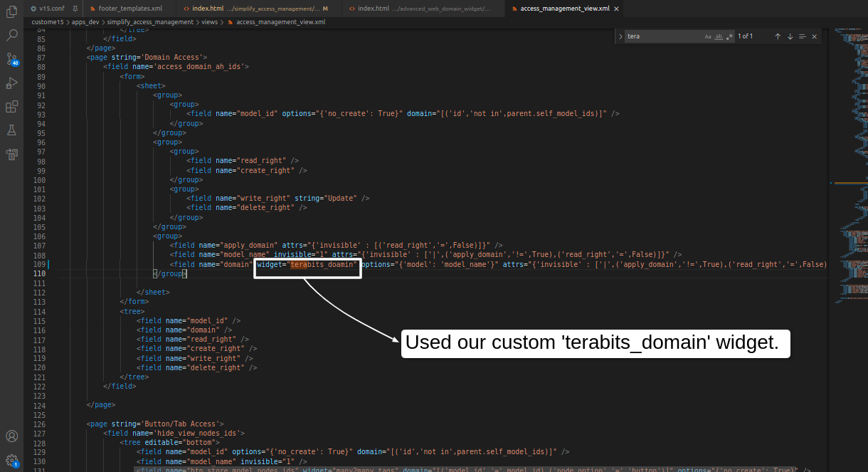Toggle Match Case in find widget

(708, 36)
